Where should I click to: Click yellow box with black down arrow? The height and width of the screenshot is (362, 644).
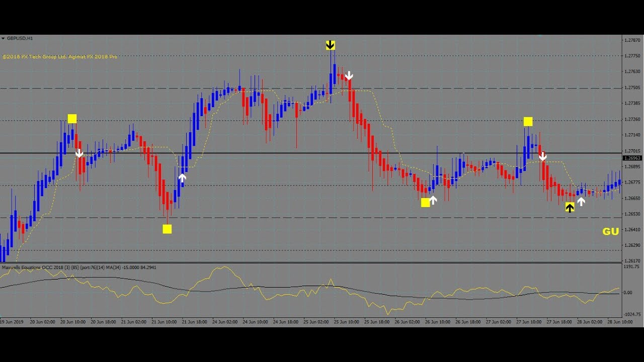(x=330, y=45)
